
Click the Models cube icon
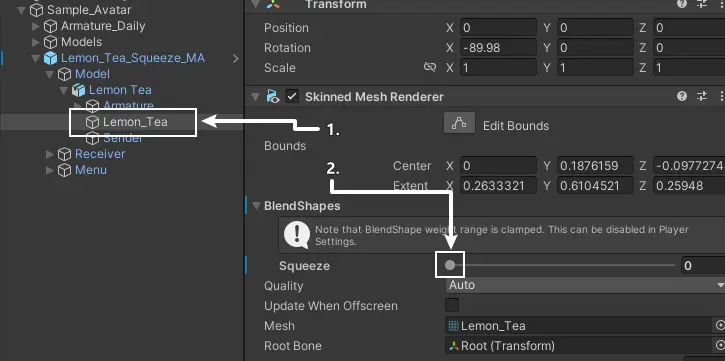click(x=50, y=43)
